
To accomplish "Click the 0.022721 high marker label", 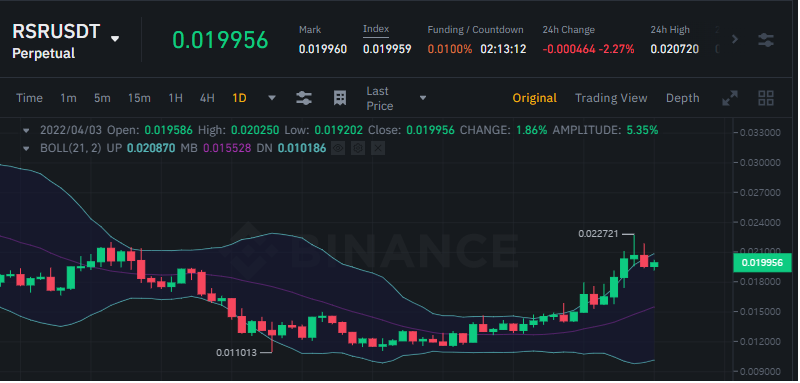I will click(x=598, y=234).
